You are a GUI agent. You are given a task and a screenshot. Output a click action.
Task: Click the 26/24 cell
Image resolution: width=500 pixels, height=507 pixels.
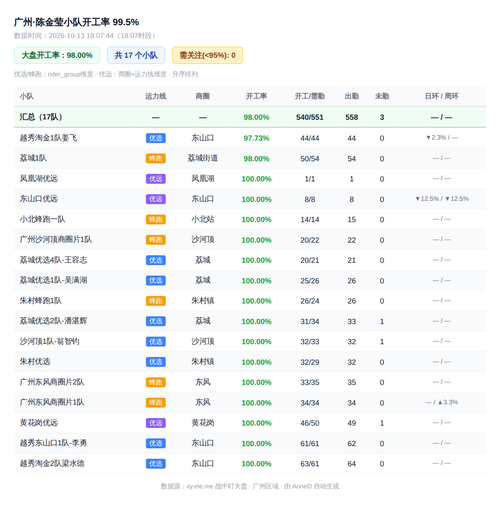(x=310, y=301)
